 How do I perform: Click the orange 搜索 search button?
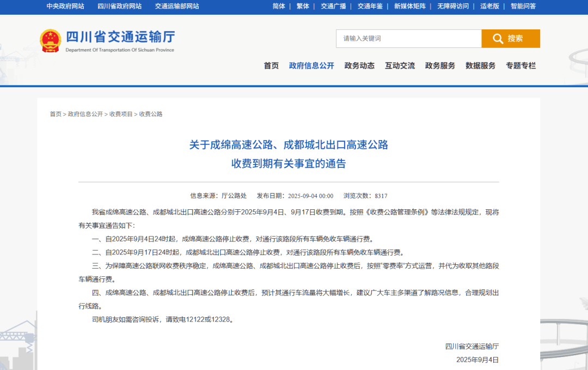510,39
